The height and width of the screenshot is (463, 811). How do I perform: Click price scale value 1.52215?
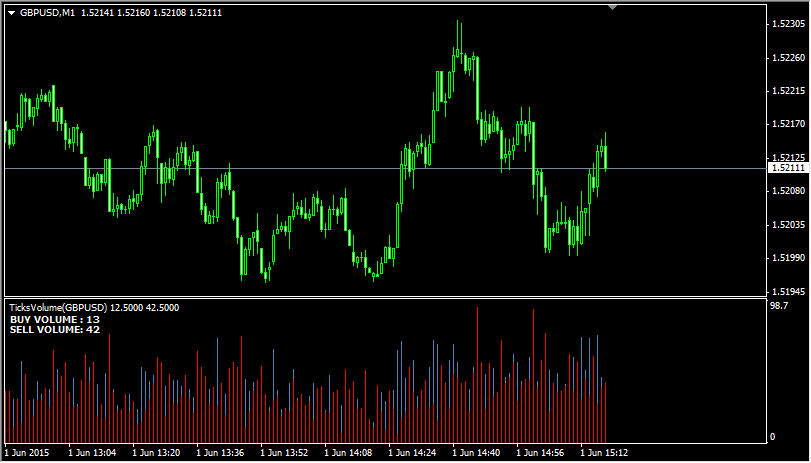click(788, 91)
